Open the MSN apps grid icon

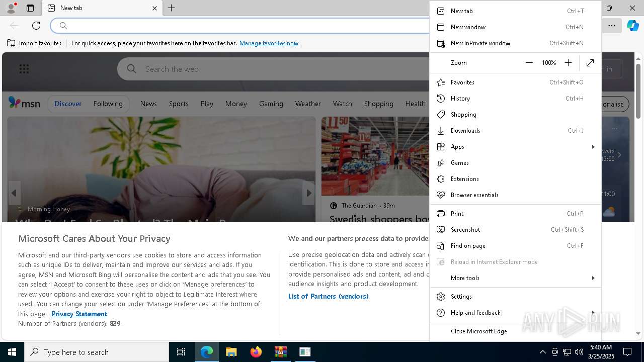click(x=24, y=69)
